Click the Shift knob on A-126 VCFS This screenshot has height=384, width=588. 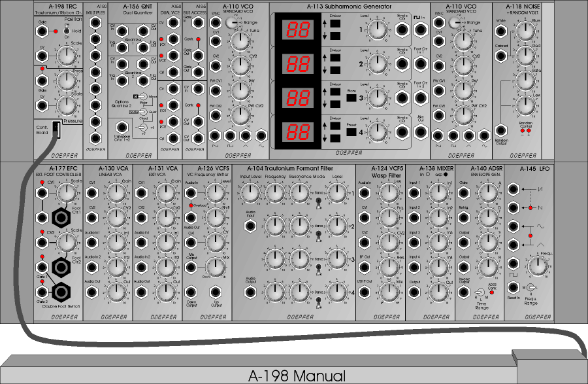(x=215, y=217)
